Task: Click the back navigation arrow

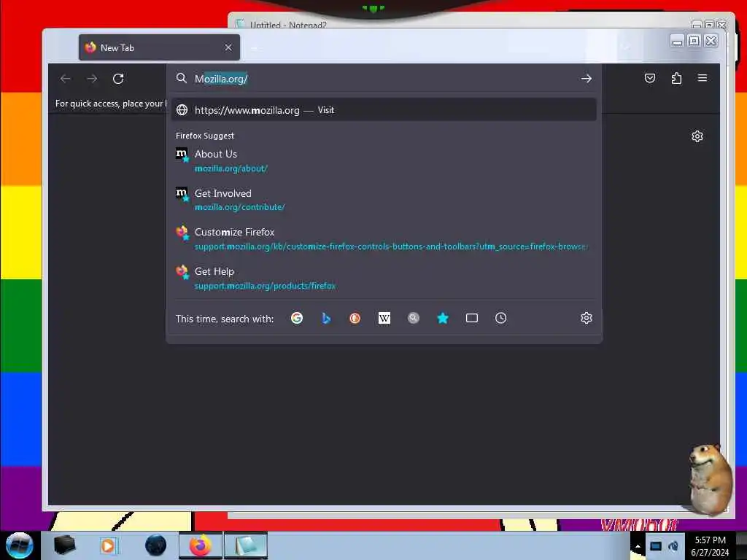Action: (x=66, y=79)
